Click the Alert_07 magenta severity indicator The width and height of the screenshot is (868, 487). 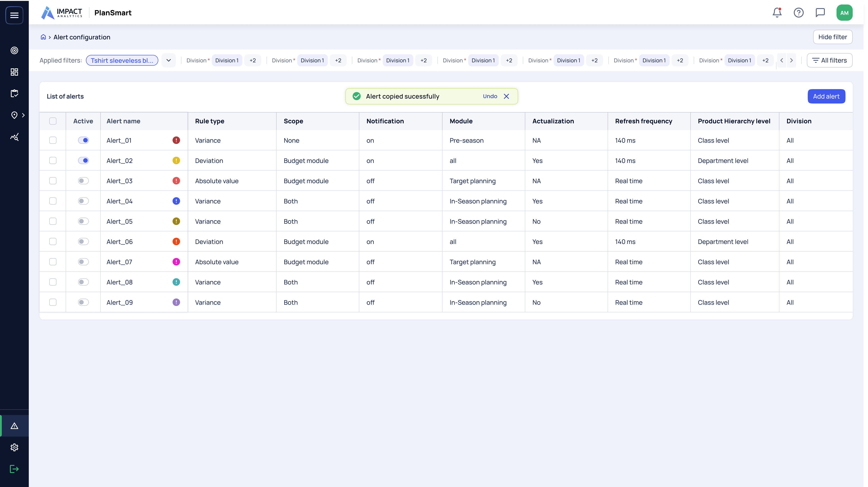[x=176, y=262]
